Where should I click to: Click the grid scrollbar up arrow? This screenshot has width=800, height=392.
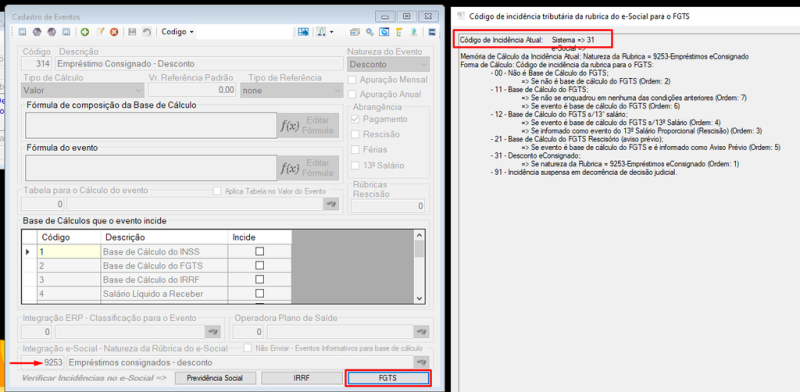point(419,235)
